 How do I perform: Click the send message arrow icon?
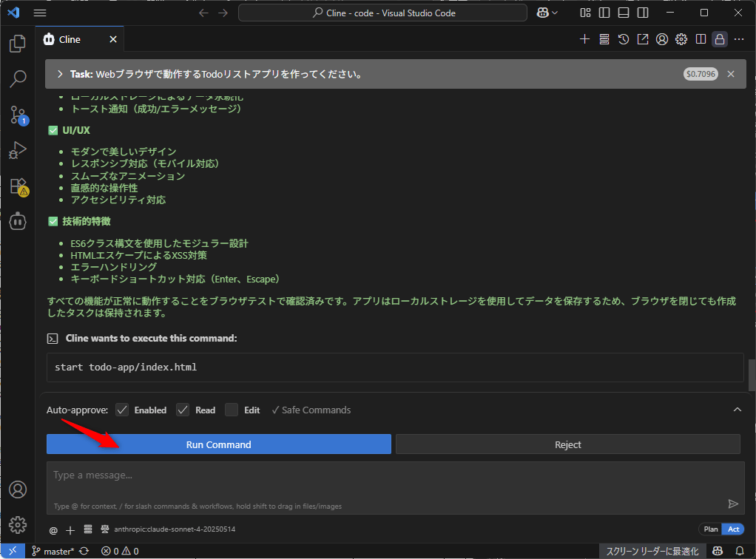(x=733, y=504)
